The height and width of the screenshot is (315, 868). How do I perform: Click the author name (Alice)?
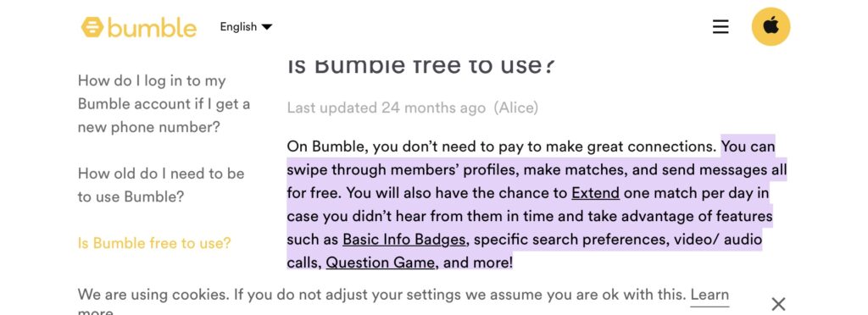[x=515, y=108]
